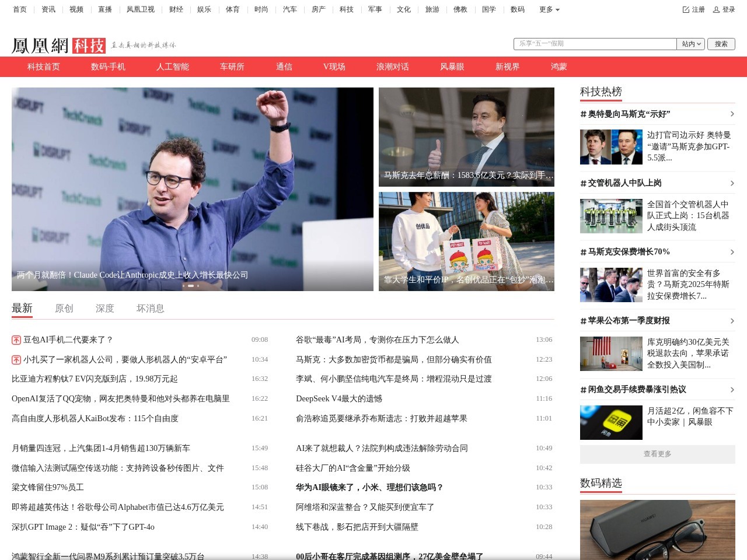Go to 人工智能 navigation section
The height and width of the screenshot is (560, 747).
pyautogui.click(x=173, y=66)
